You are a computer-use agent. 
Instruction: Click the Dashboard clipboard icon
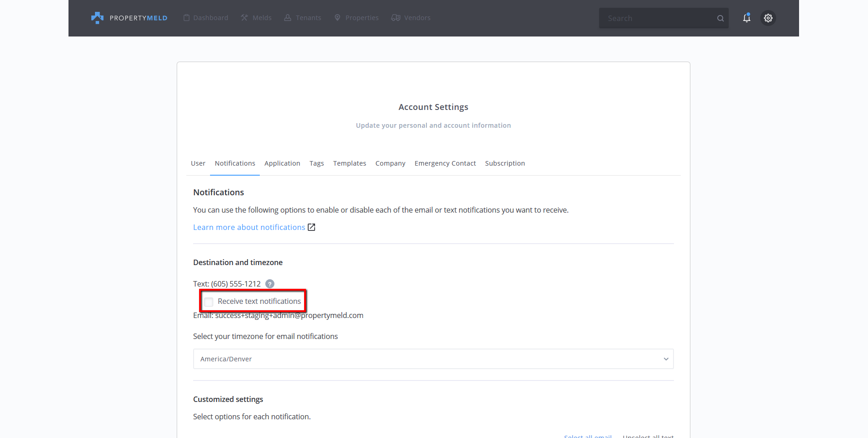click(186, 18)
